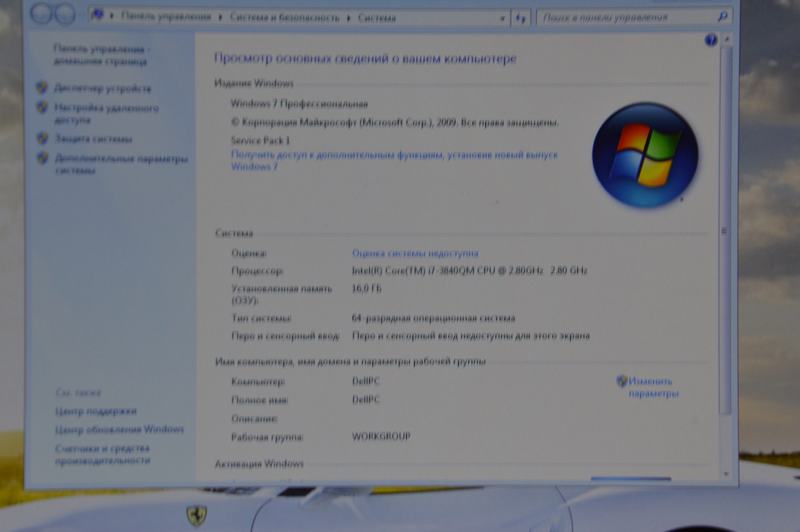Open address bar history dropdown arrow
This screenshot has height=532, width=800.
click(502, 19)
